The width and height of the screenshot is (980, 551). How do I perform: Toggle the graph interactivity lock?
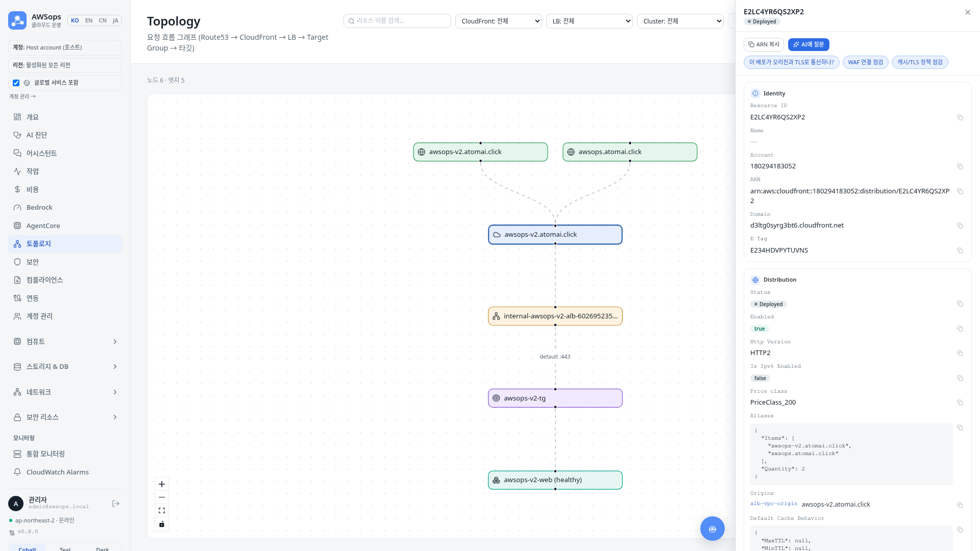tap(162, 524)
